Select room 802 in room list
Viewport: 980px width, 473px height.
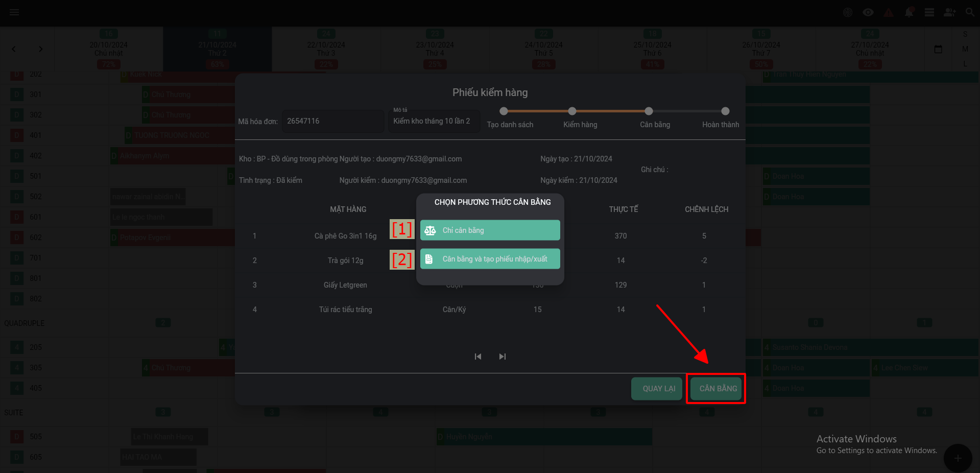point(36,299)
